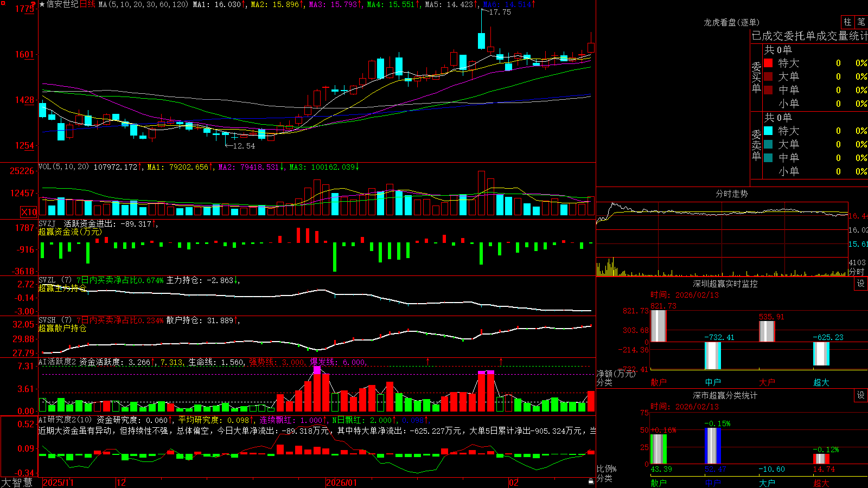Viewport: 868px width, 488px height.
Task: Click the first red arrow marker in AI活跃度2
Action: (428, 361)
